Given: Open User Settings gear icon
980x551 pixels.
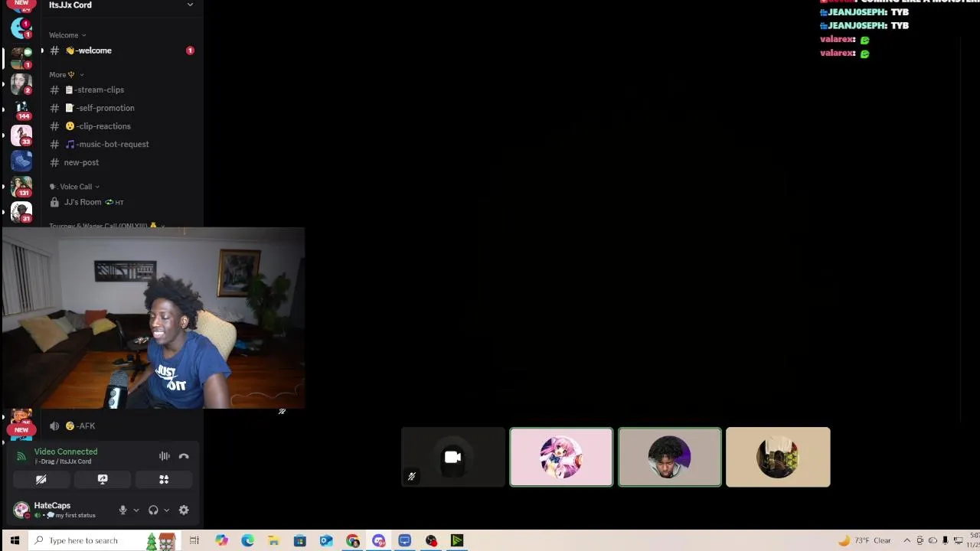Looking at the screenshot, I should 184,510.
